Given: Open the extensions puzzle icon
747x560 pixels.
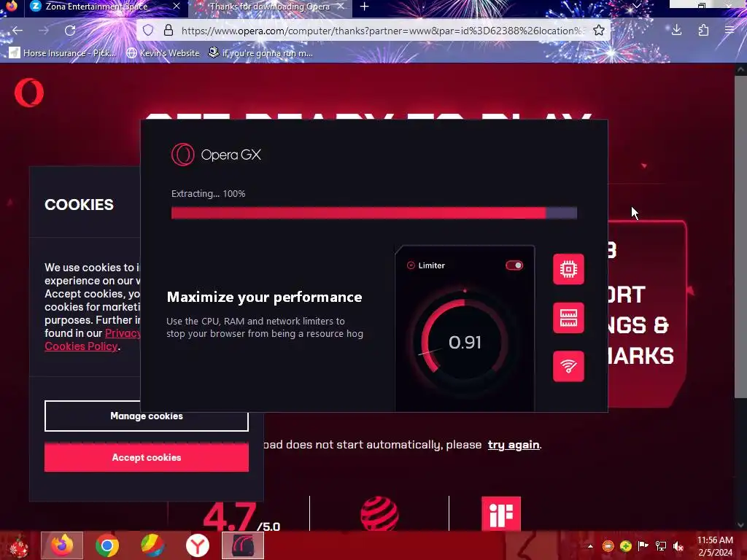Looking at the screenshot, I should coord(703,31).
